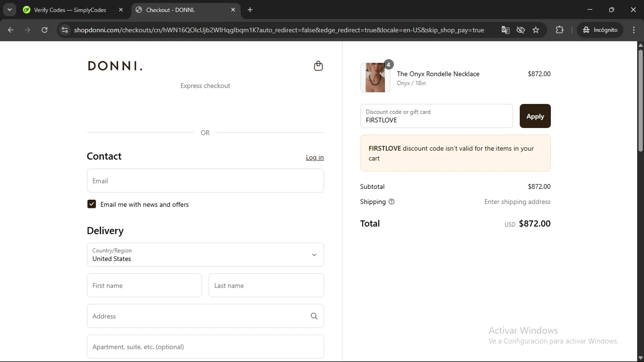Open the tab search dropdown arrow
Screen dimensions: 644x362
pos(9,9)
